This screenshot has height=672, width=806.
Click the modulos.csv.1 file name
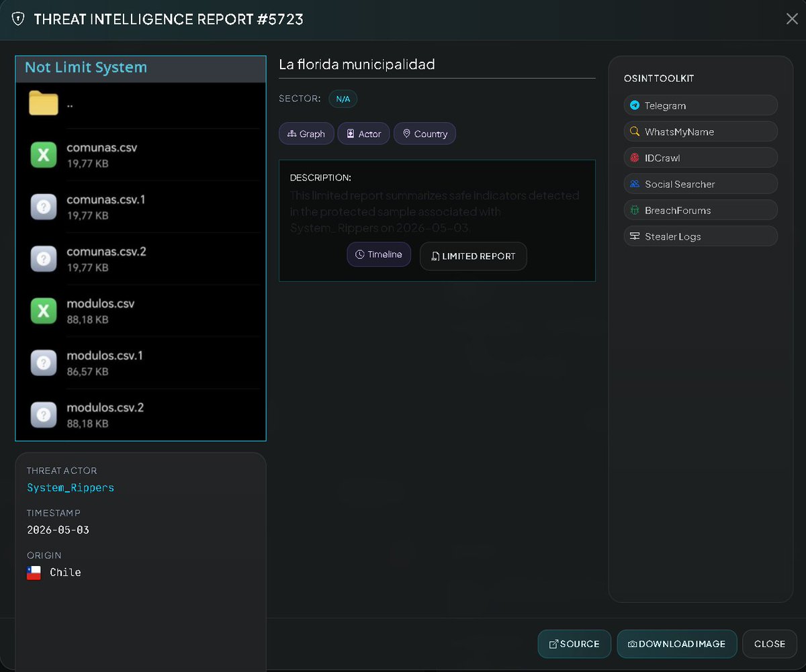[105, 356]
